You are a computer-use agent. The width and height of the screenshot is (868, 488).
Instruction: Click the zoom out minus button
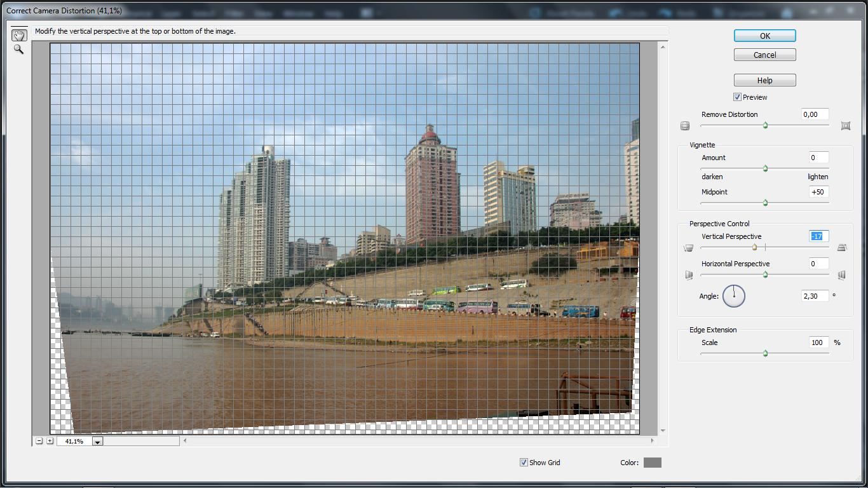coord(39,441)
